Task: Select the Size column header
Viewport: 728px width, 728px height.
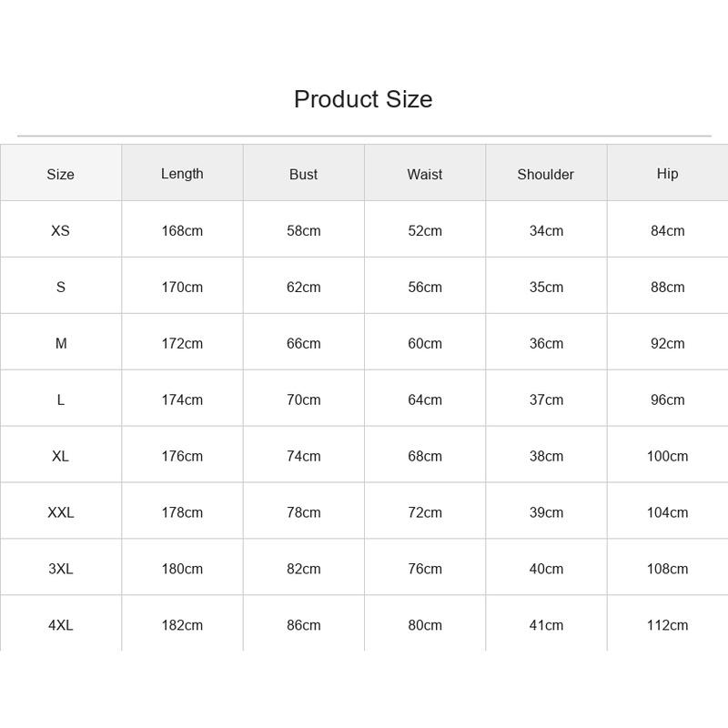Action: coord(60,174)
